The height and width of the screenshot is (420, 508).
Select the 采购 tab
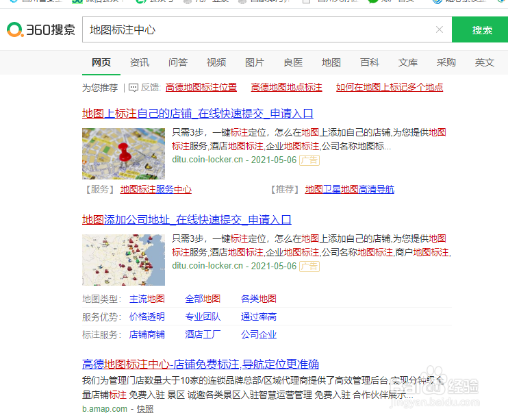click(x=446, y=62)
